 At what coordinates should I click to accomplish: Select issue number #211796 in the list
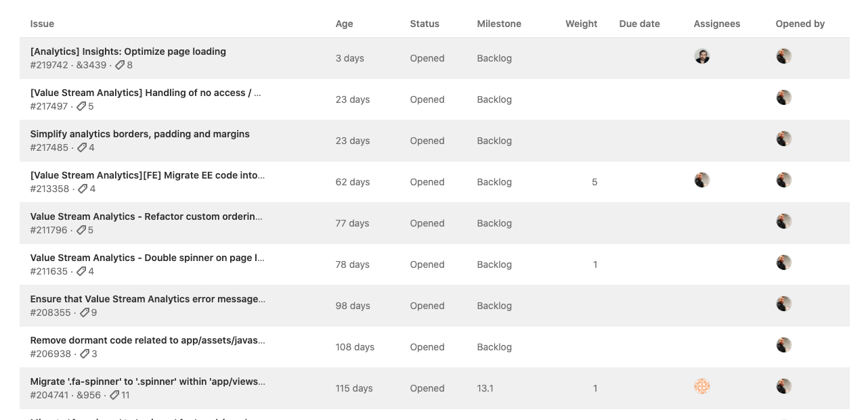click(47, 230)
